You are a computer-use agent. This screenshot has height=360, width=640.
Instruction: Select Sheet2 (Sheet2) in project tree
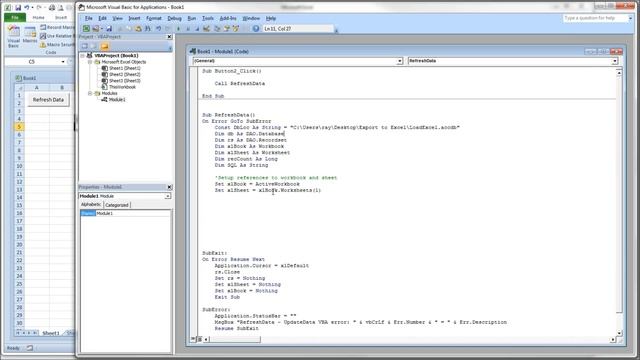point(124,74)
